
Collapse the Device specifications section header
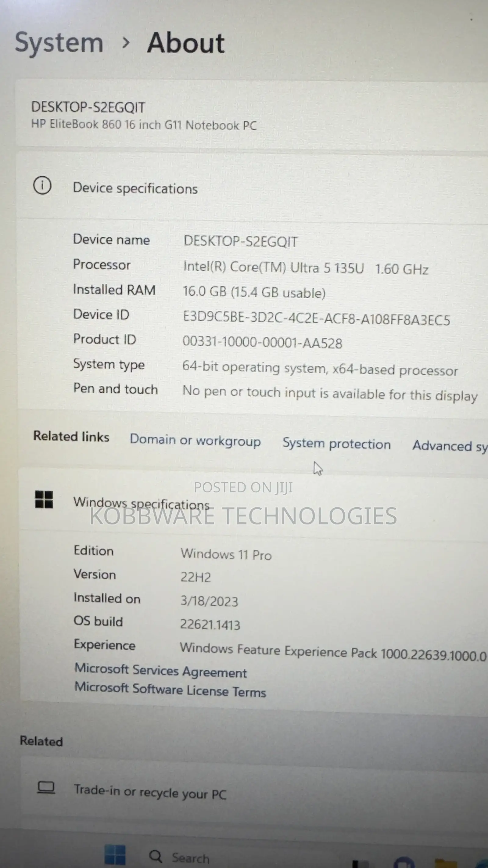(252, 187)
